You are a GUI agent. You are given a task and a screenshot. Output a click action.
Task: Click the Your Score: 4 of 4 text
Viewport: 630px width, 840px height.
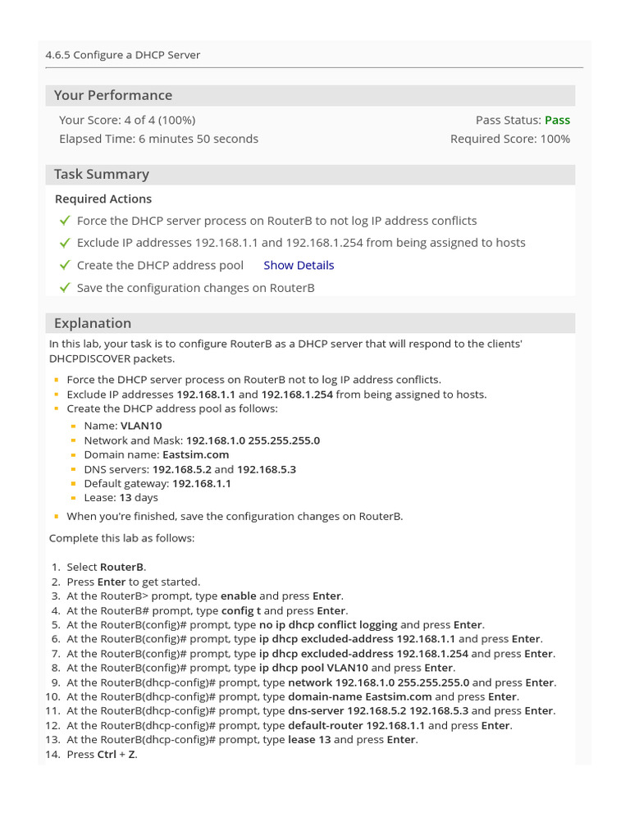pos(127,120)
